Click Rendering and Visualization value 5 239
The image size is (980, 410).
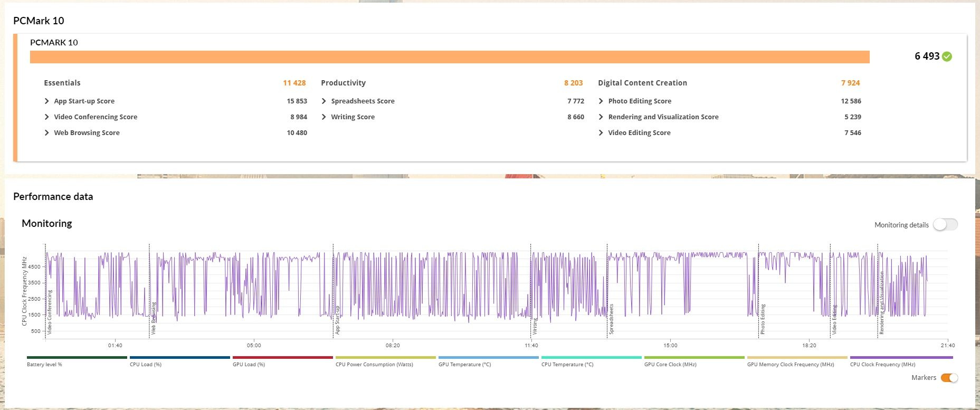(853, 117)
